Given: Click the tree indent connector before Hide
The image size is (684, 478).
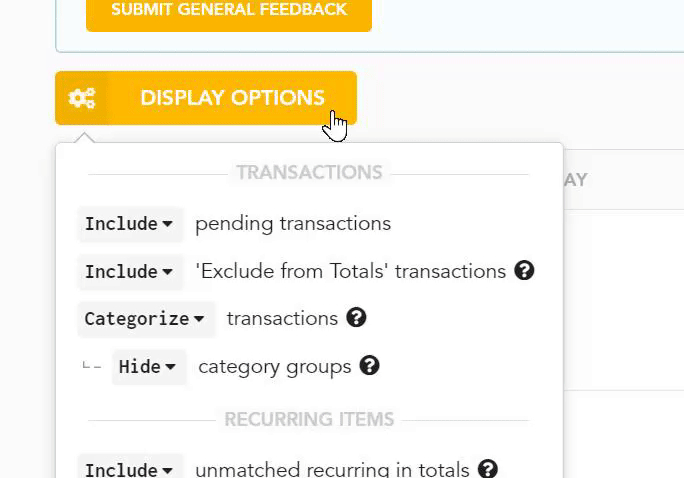Looking at the screenshot, I should (x=92, y=366).
